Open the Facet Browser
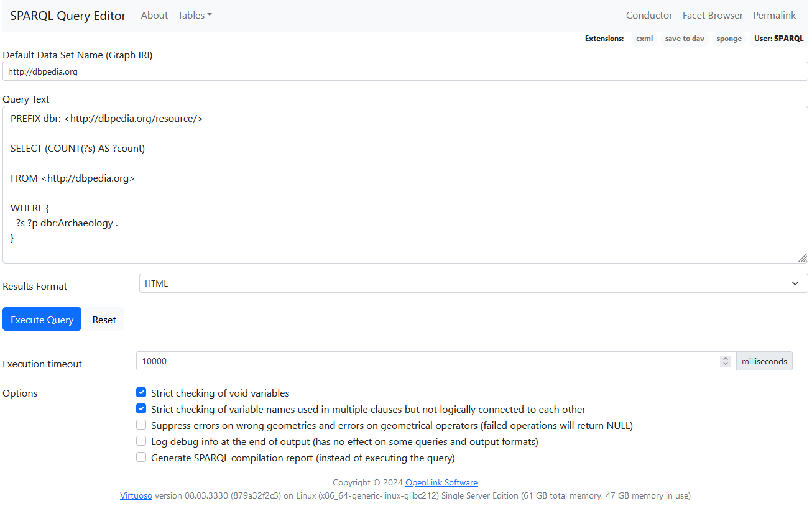 (x=713, y=16)
